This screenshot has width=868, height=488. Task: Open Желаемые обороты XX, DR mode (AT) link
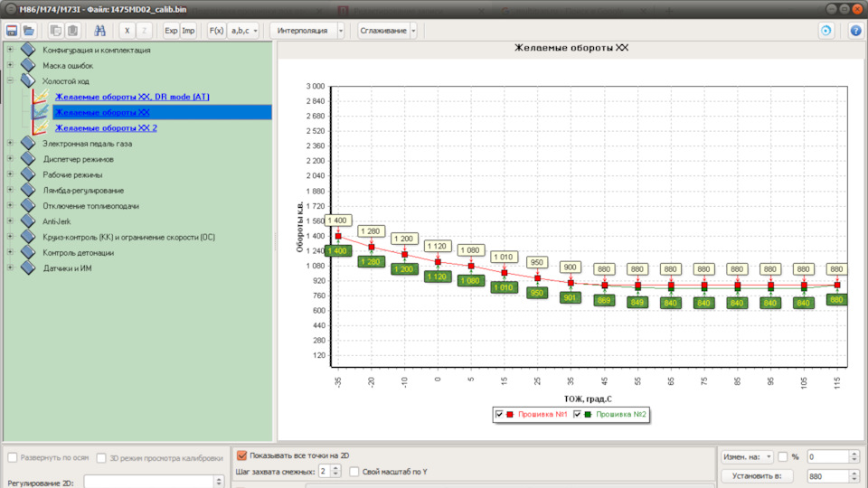click(132, 97)
